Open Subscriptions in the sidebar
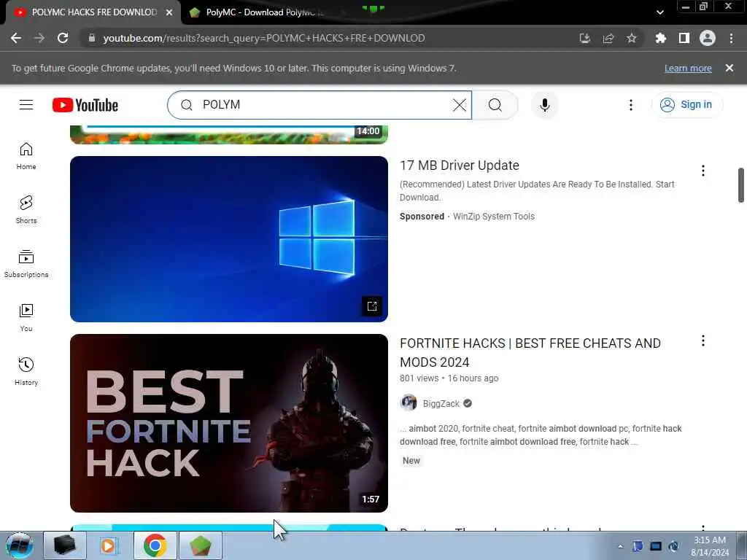747x560 pixels. click(26, 264)
